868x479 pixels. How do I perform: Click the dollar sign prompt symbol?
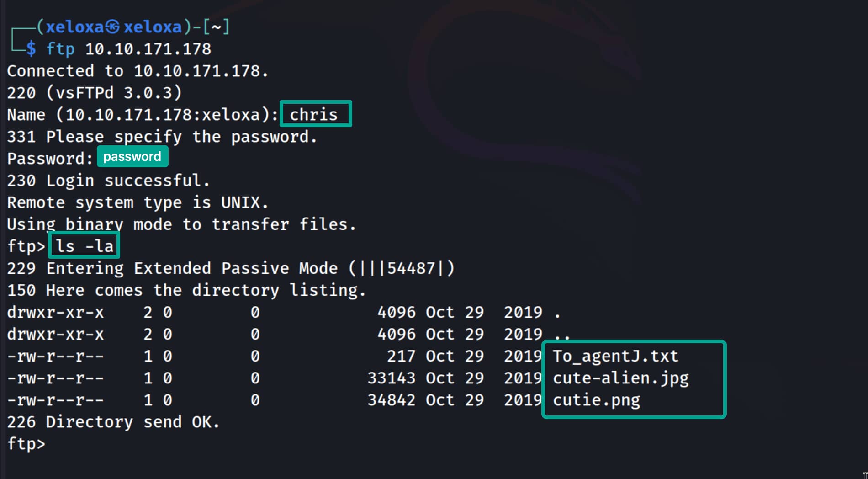(31, 49)
